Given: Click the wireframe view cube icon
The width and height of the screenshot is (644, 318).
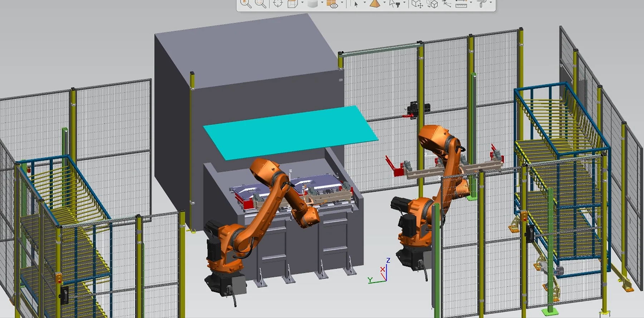Looking at the screenshot, I should [292, 3].
